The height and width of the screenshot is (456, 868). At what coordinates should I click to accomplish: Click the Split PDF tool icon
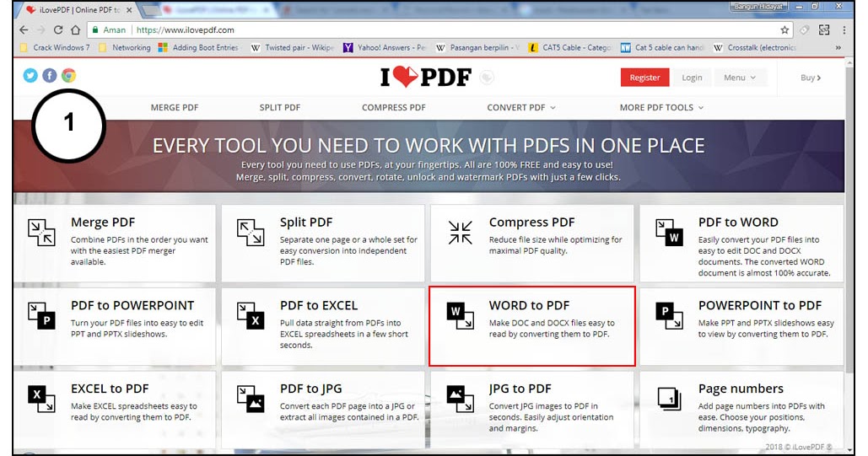(251, 233)
